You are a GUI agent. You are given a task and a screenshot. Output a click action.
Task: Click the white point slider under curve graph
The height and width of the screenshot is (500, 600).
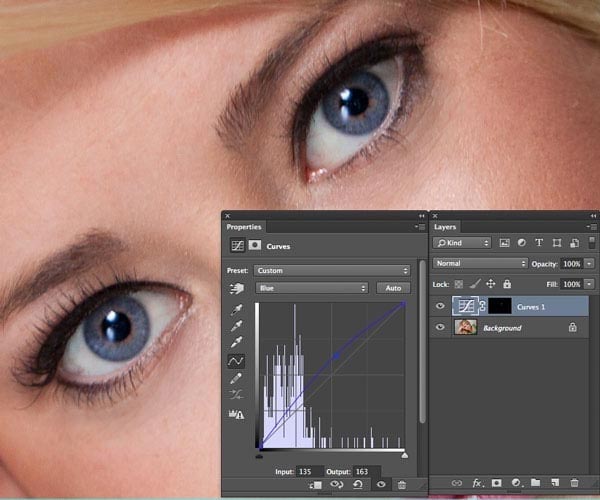pos(404,455)
